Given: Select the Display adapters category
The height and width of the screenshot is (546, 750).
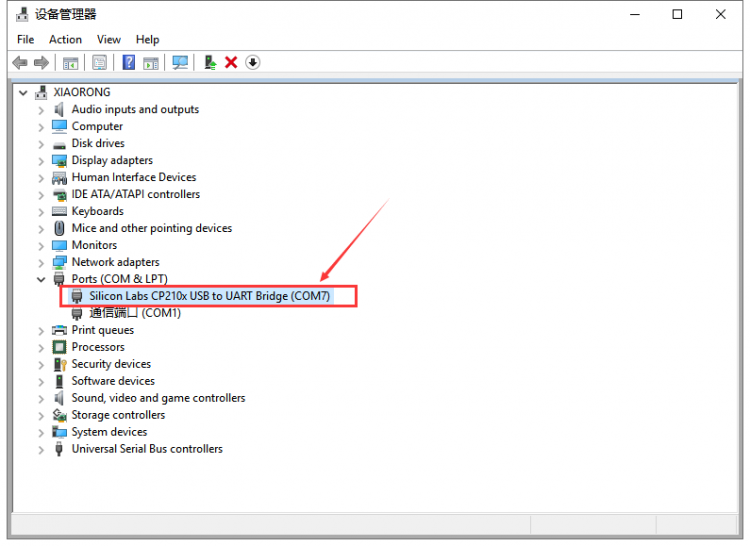Looking at the screenshot, I should coord(112,160).
